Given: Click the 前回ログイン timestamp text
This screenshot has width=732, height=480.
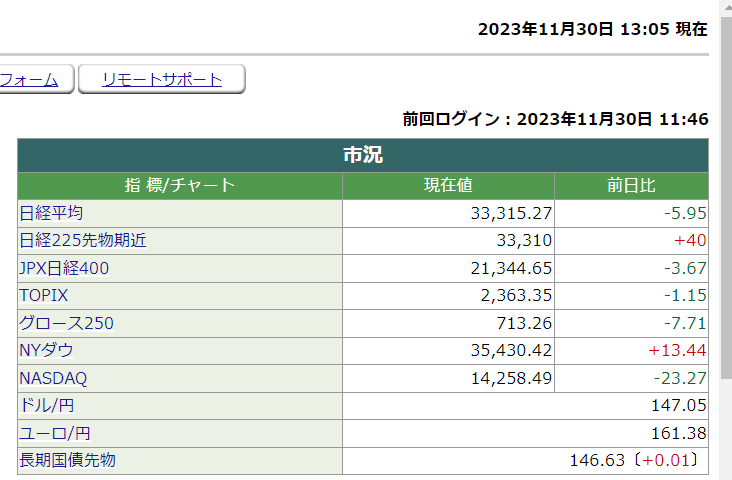Looking at the screenshot, I should pos(555,120).
